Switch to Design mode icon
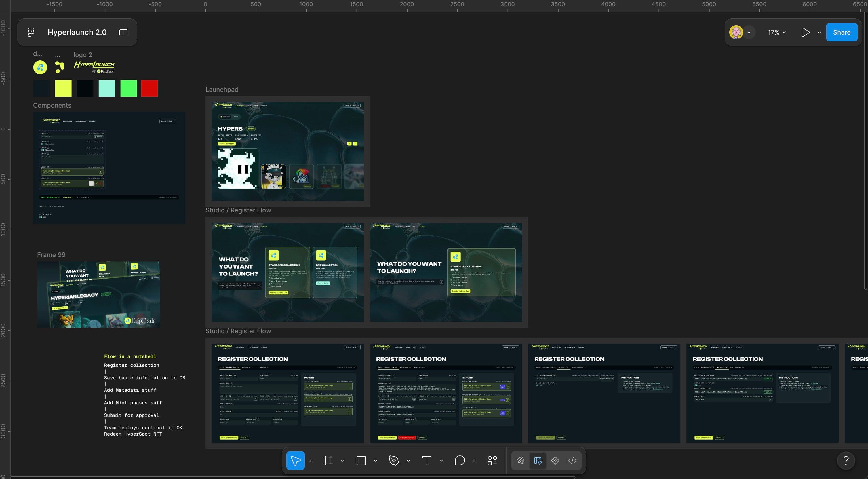This screenshot has width=868, height=479. (538, 461)
